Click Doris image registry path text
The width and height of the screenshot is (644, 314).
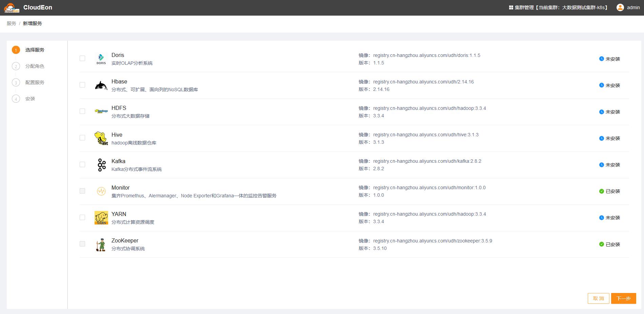point(427,55)
